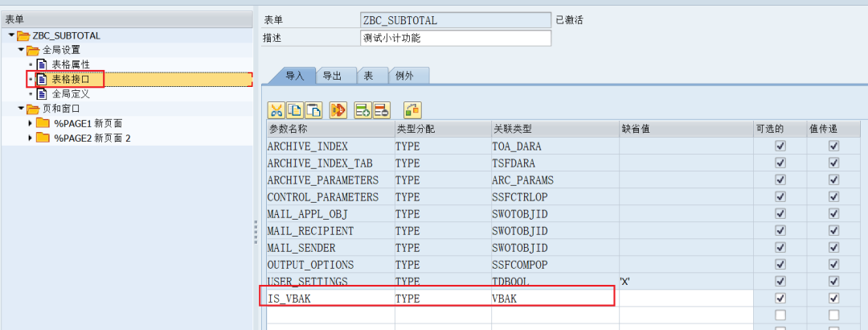This screenshot has height=330, width=868.
Task: Click the ARC_PARAMS type cell
Action: [x=555, y=180]
